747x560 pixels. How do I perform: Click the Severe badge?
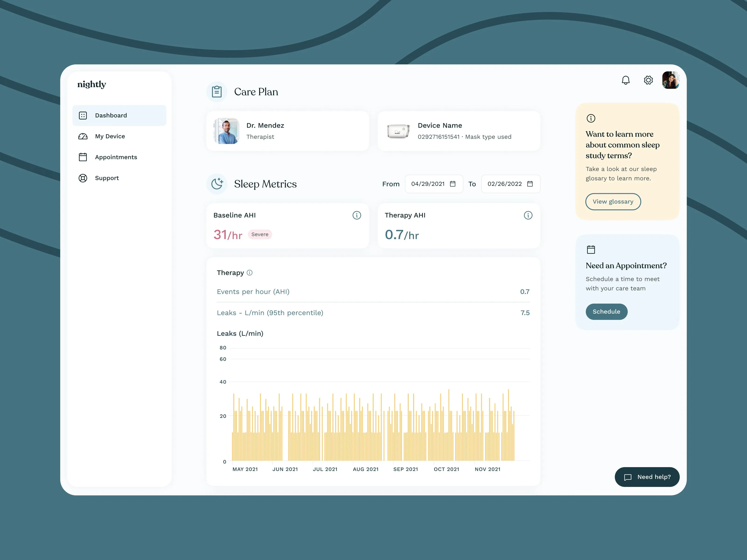click(x=260, y=234)
